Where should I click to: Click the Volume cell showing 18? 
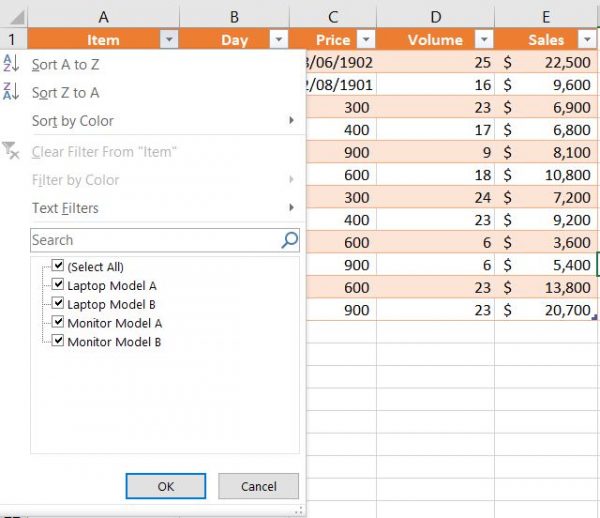[435, 175]
